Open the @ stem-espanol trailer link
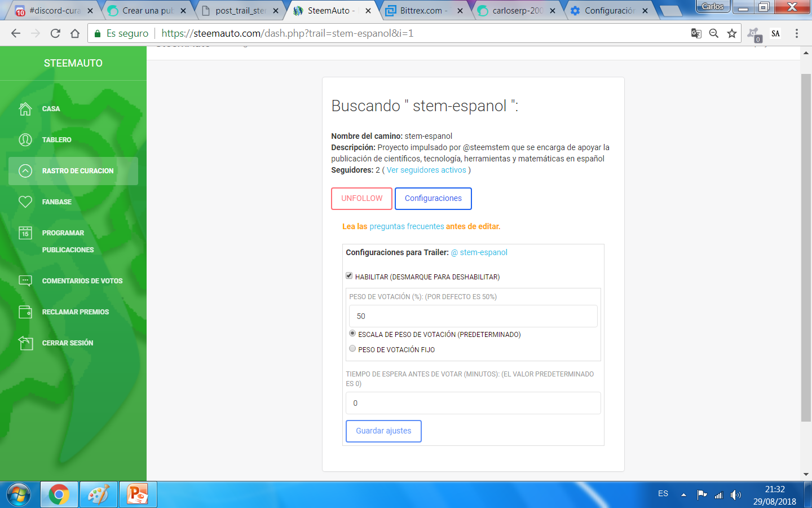Viewport: 812px width, 508px height. point(479,252)
